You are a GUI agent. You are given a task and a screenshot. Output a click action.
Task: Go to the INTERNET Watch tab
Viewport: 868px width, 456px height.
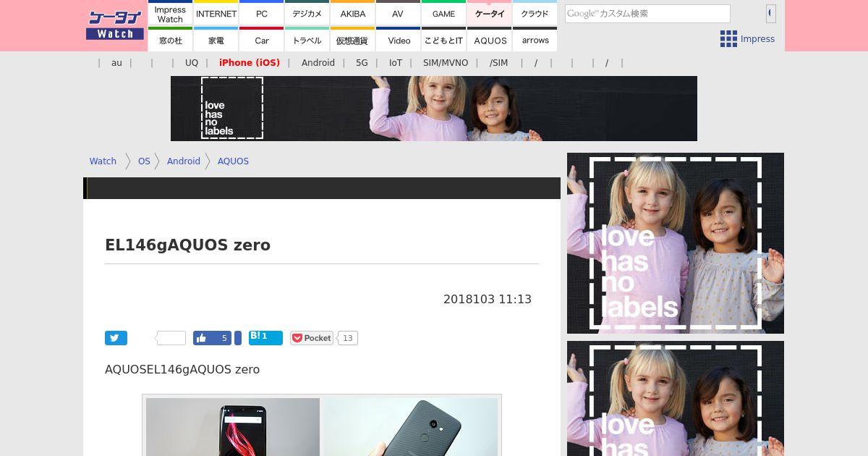coord(216,14)
